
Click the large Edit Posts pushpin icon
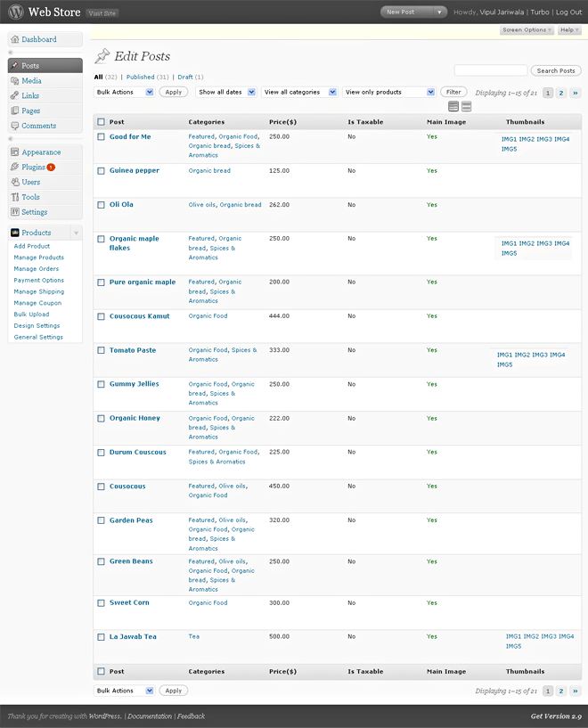[x=102, y=56]
